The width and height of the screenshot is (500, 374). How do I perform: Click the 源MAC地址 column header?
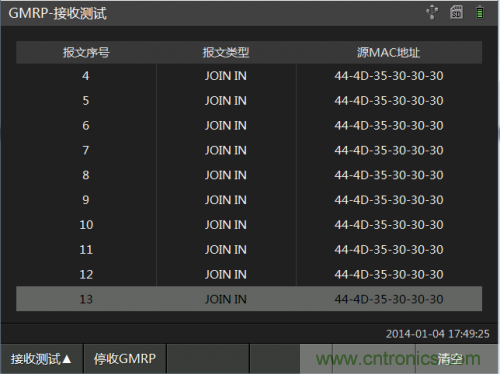coord(389,52)
